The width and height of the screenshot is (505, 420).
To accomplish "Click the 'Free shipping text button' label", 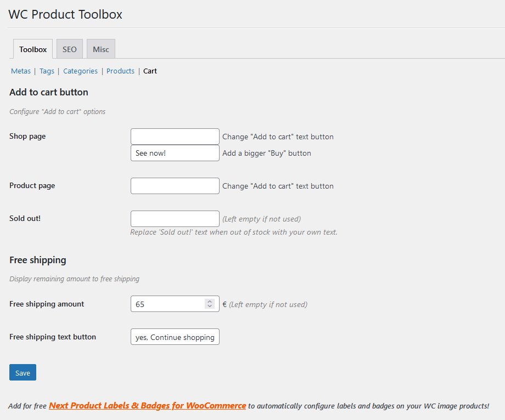I will pos(53,337).
